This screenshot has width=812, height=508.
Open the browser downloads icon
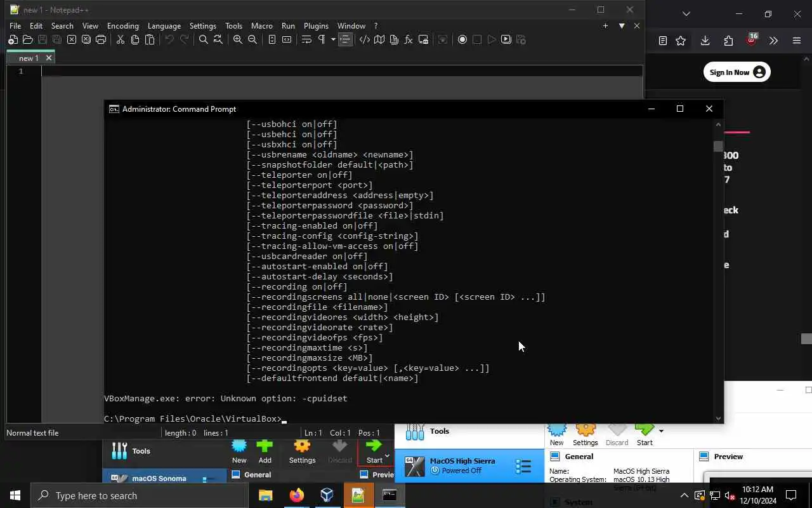click(x=705, y=41)
